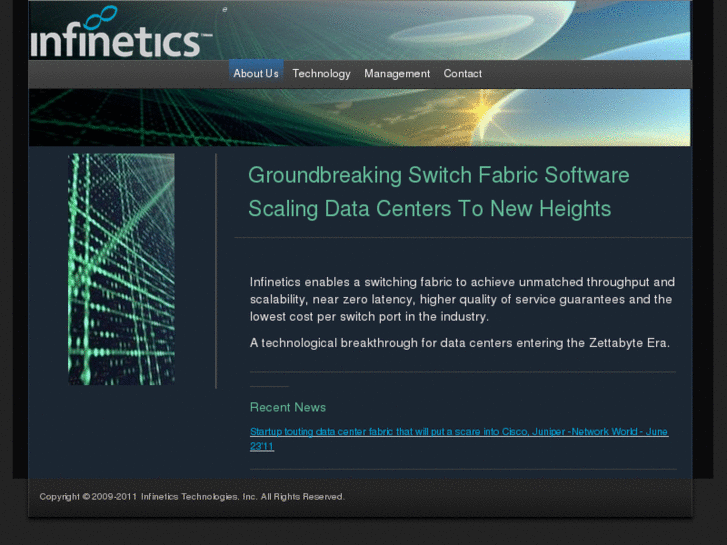Open the Network World startup news link

(459, 439)
